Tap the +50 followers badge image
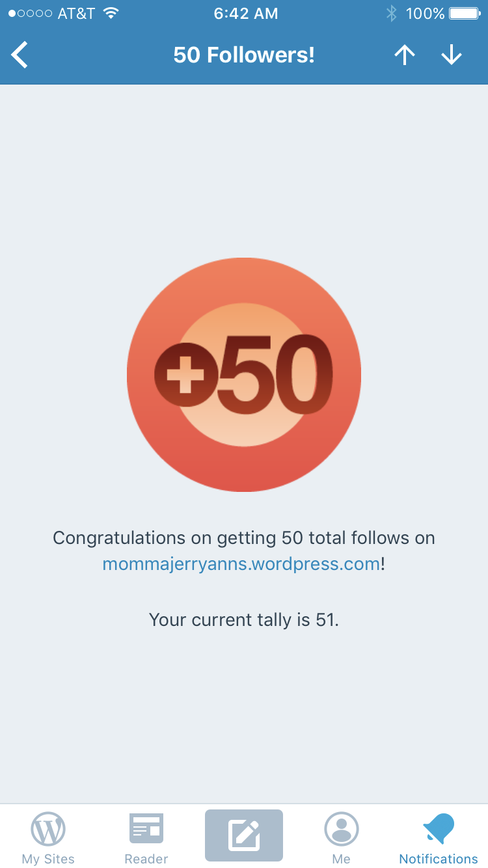 [x=244, y=375]
